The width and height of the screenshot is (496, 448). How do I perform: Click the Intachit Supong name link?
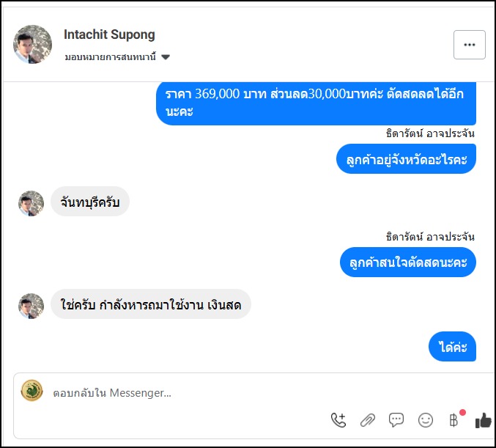click(109, 34)
